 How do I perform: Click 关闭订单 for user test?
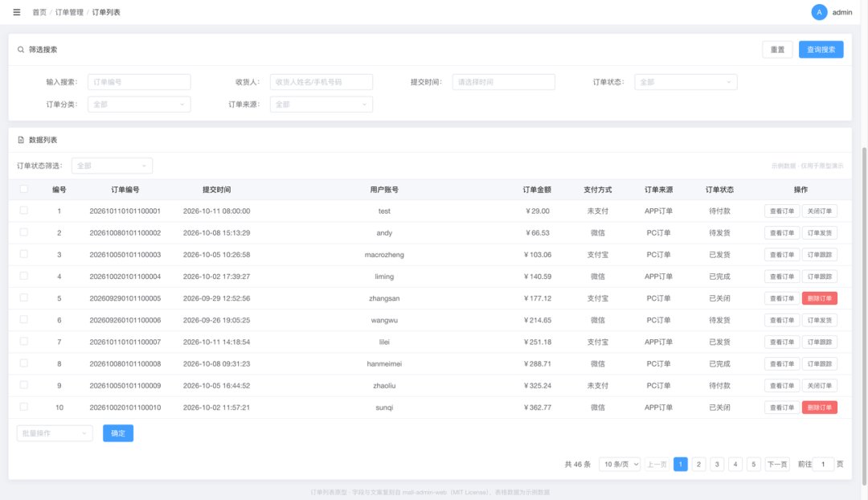coord(819,211)
